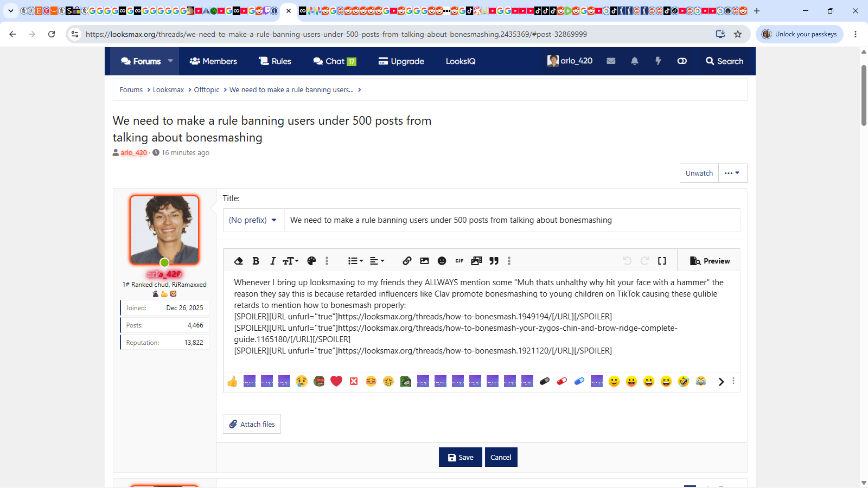Open the Rules tab

(275, 61)
